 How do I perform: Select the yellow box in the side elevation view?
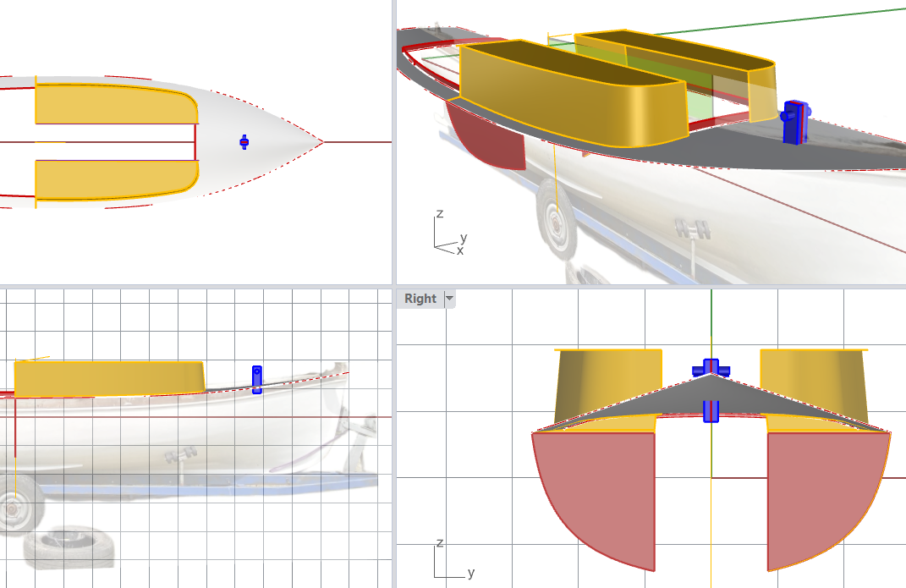point(110,377)
